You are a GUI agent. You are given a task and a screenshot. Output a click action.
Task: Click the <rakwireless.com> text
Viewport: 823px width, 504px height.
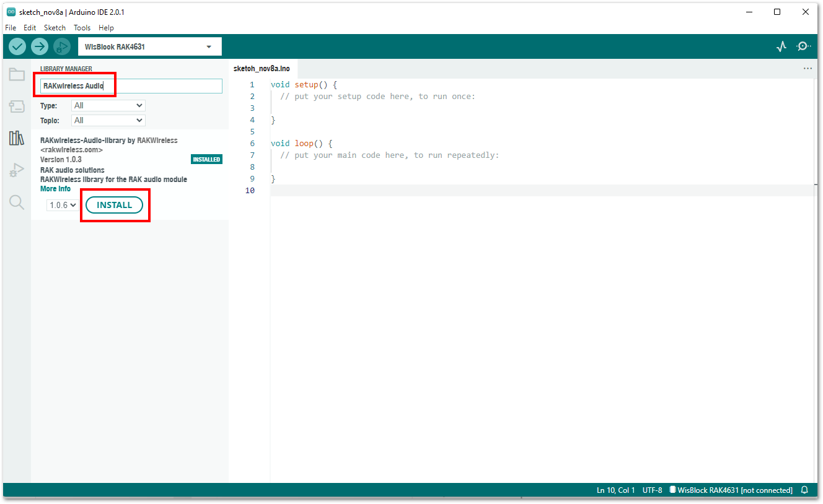pyautogui.click(x=71, y=150)
